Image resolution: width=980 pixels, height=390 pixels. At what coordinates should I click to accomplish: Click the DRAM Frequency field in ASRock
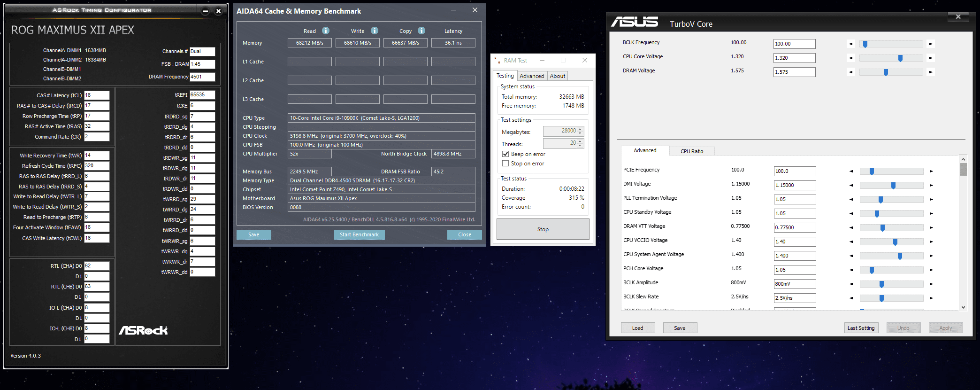202,77
